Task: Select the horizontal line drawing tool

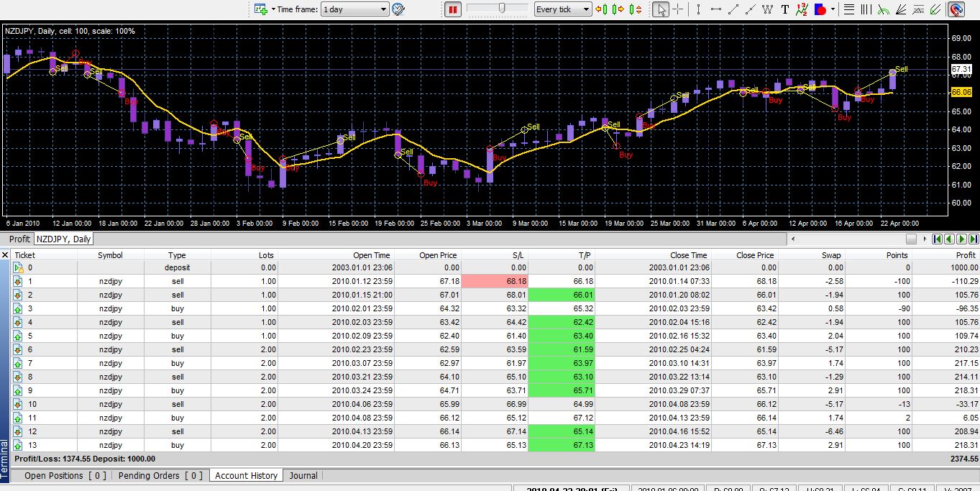Action: pos(715,9)
